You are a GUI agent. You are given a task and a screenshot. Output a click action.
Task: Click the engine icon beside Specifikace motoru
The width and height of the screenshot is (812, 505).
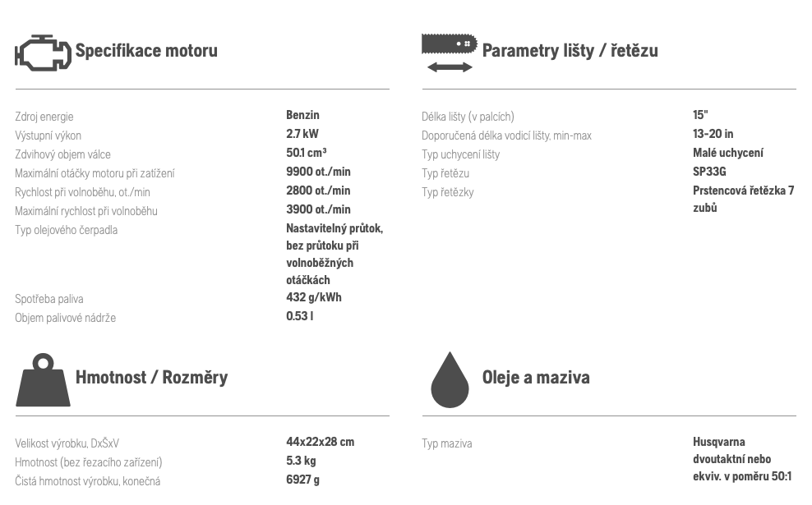click(43, 53)
